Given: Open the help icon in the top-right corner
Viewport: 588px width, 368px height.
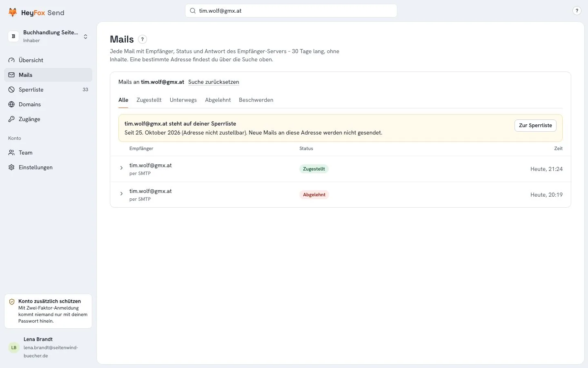Looking at the screenshot, I should 577,11.
